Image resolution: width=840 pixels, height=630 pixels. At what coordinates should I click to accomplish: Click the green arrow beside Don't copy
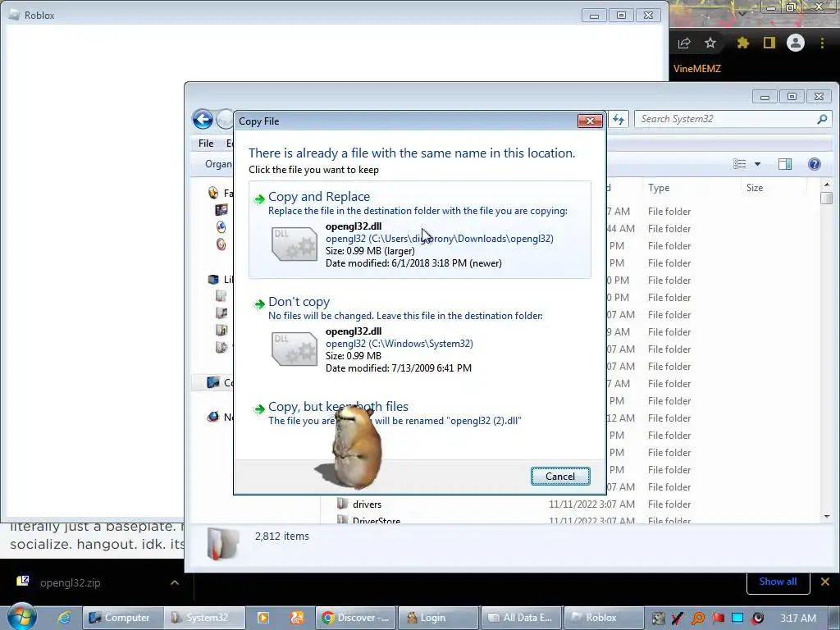259,304
